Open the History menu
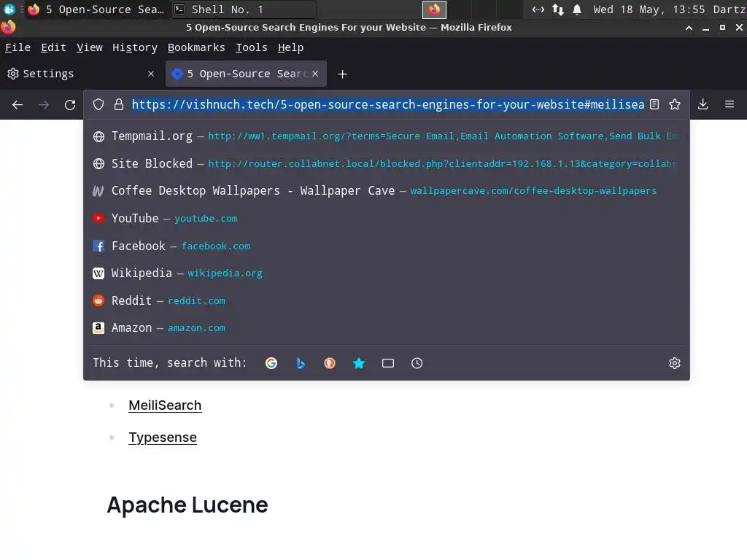This screenshot has height=560, width=747. [135, 47]
